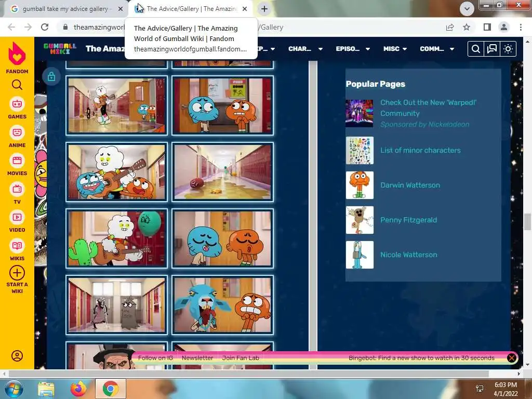The height and width of the screenshot is (399, 532).
Task: Open Darwin Watterson thumbnail in Popular Pages
Action: click(360, 185)
